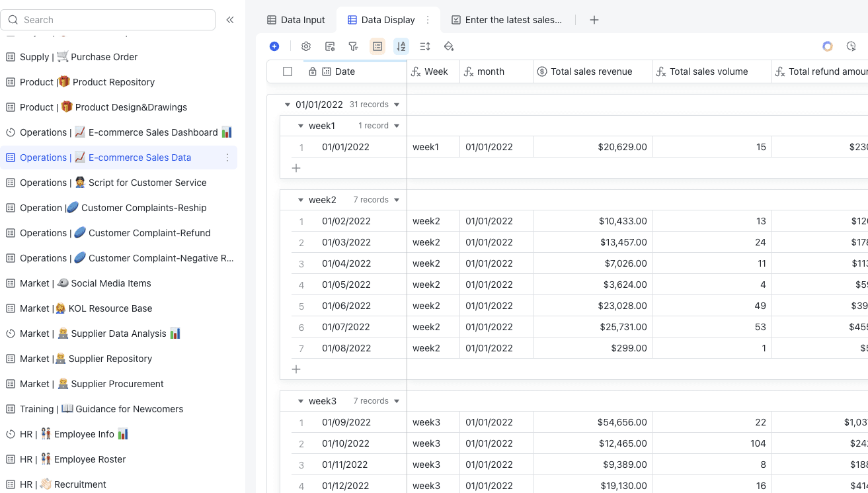
Task: Click the lock icon on Date column
Action: (313, 71)
